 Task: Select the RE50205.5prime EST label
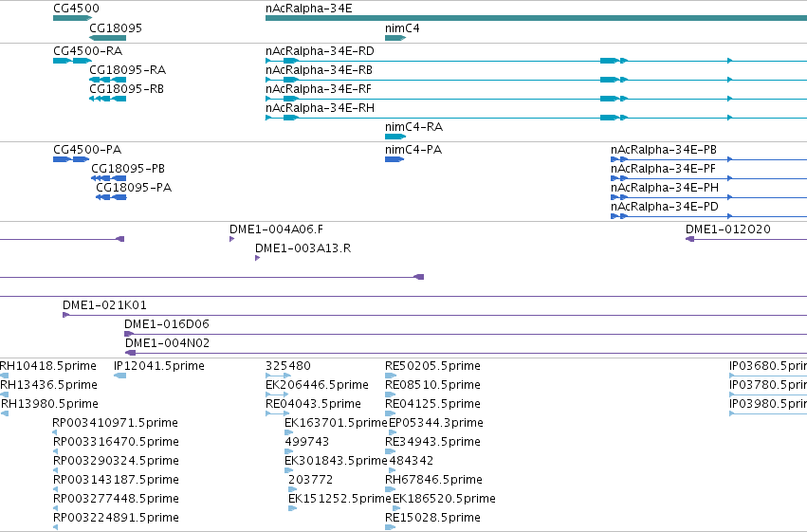[x=432, y=366]
